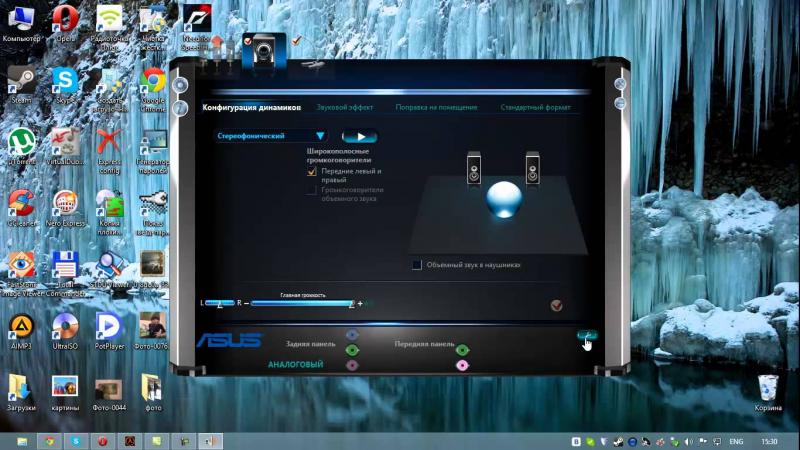Screen dimensions: 800x450
Task: Open the Skype desktop icon
Action: pyautogui.click(x=65, y=85)
